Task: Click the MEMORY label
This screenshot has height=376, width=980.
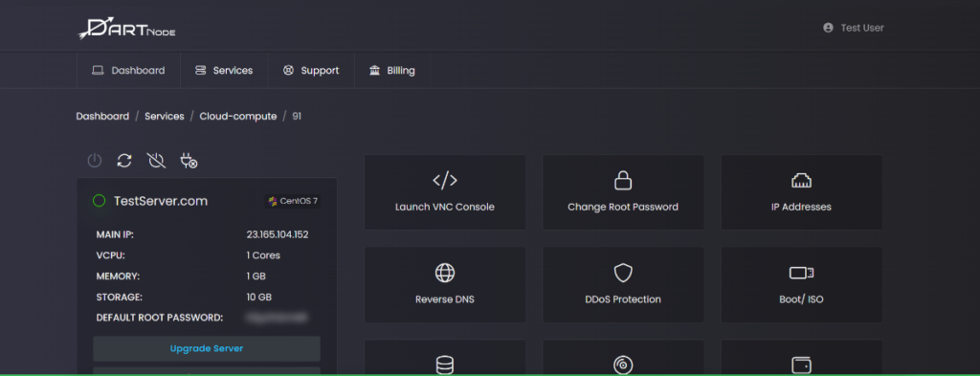Action: [118, 276]
